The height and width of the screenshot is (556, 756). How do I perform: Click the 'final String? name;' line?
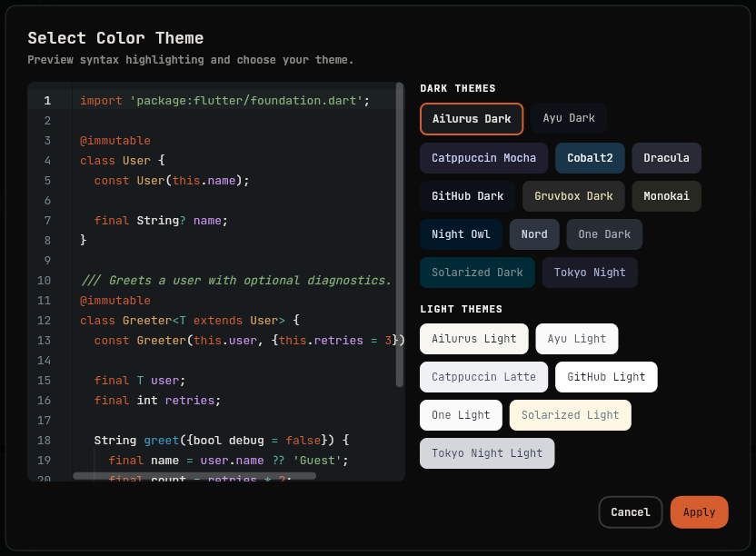pyautogui.click(x=161, y=221)
